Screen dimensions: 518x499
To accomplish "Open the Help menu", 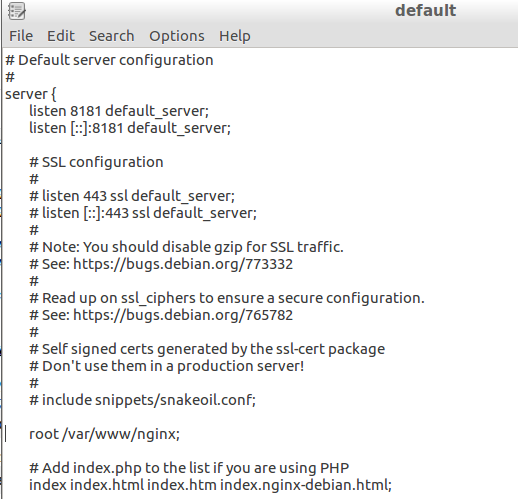I will click(235, 36).
